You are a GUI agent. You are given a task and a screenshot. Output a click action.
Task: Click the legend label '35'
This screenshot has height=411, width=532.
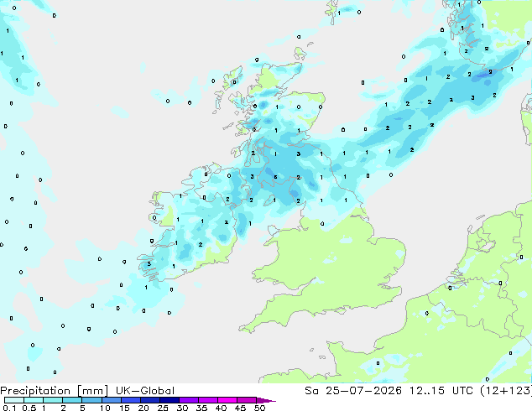[x=201, y=408]
